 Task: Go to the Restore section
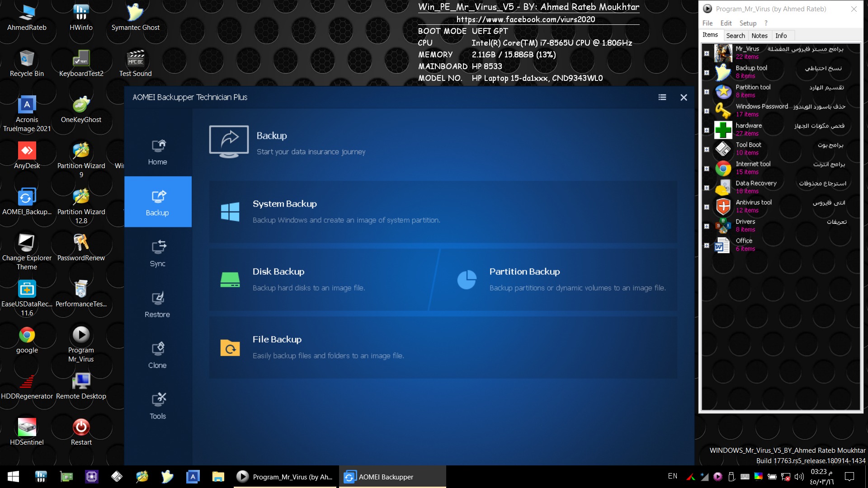click(157, 304)
